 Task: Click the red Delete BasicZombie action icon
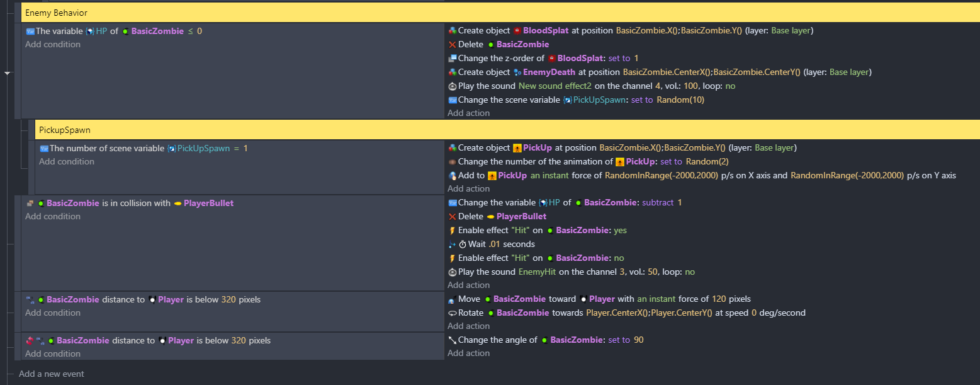pyautogui.click(x=452, y=44)
